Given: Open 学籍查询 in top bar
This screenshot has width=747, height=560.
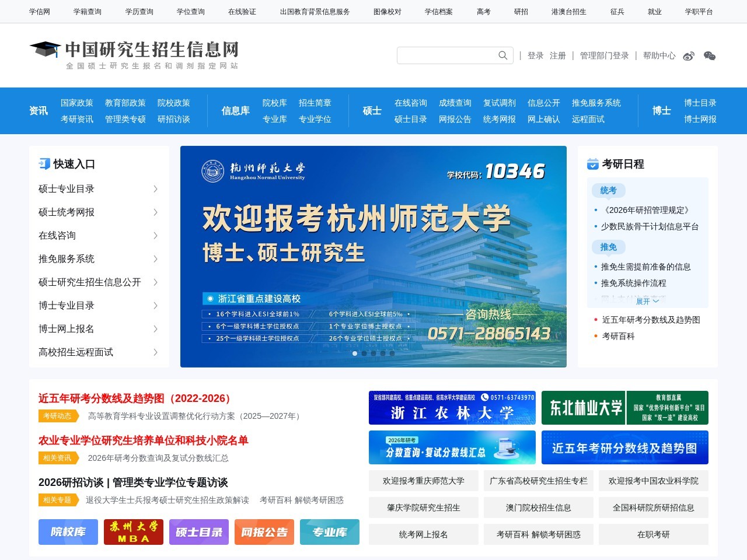Looking at the screenshot, I should pos(88,12).
